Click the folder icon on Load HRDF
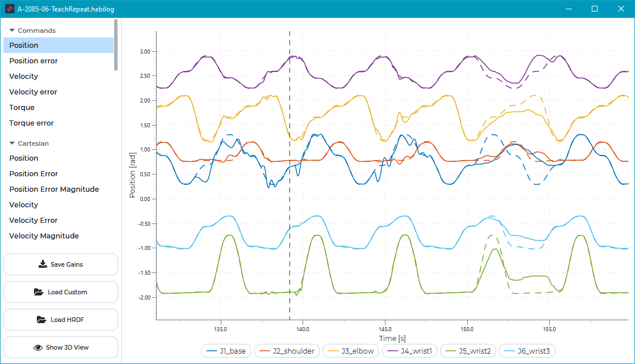The height and width of the screenshot is (364, 635). pyautogui.click(x=41, y=320)
